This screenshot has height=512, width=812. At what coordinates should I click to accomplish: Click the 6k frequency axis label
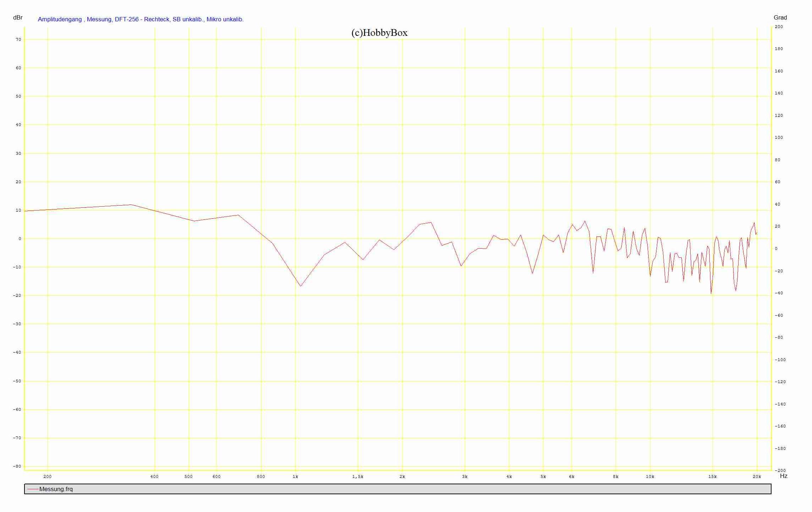pyautogui.click(x=572, y=476)
